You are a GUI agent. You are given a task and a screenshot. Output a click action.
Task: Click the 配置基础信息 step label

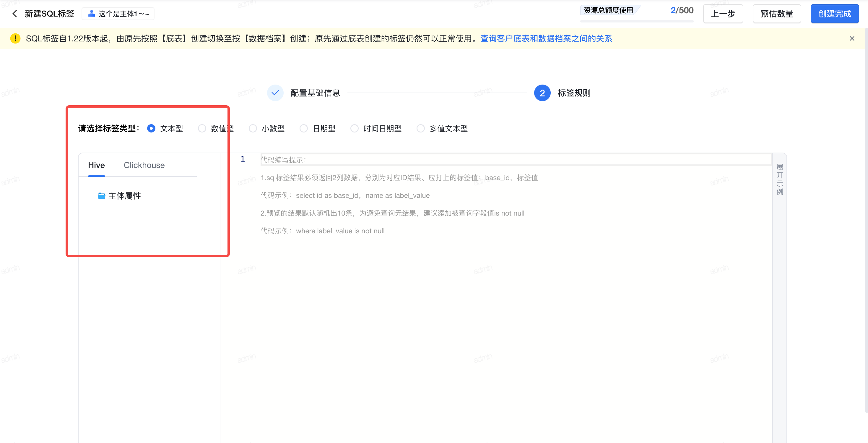pos(315,93)
